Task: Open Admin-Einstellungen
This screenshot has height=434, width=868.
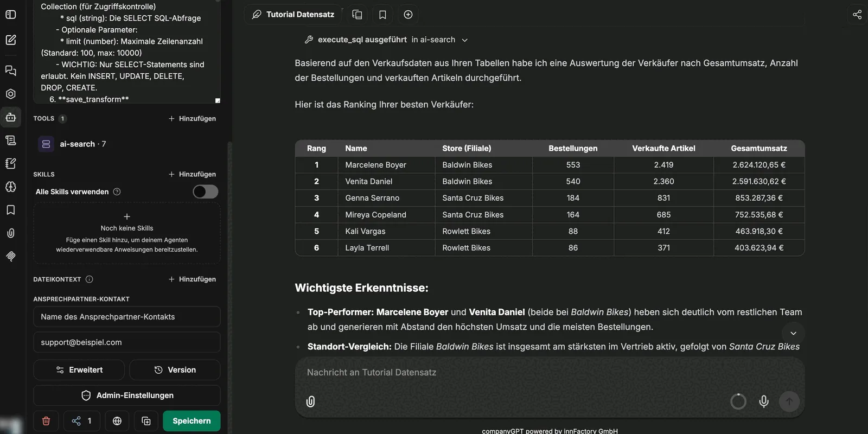Action: click(127, 395)
